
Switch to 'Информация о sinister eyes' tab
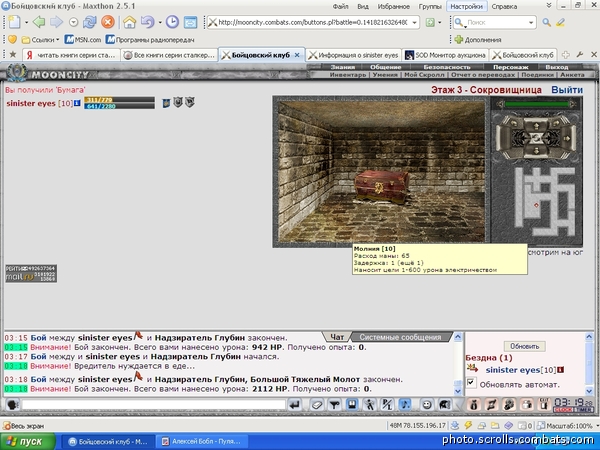click(354, 55)
